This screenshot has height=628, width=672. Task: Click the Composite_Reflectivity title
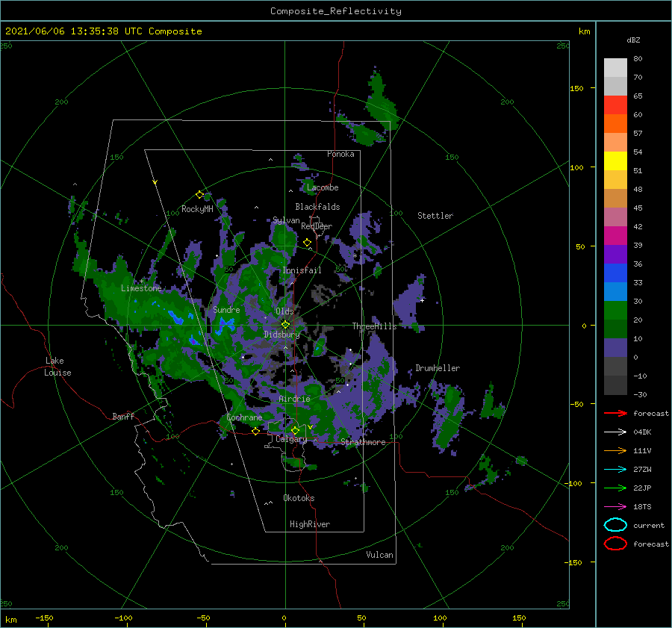click(x=336, y=11)
